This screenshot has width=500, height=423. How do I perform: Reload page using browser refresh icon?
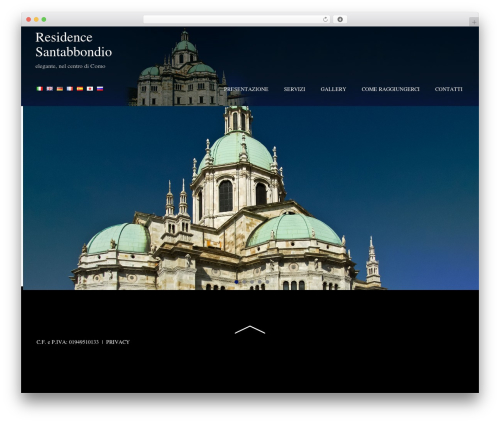[x=325, y=19]
